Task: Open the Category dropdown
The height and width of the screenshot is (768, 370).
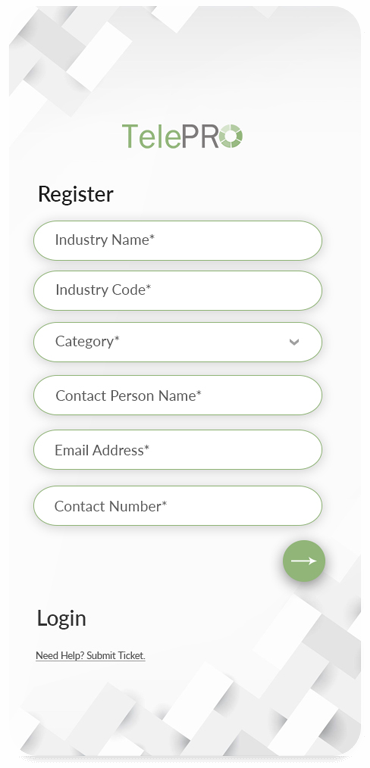Action: click(x=178, y=342)
